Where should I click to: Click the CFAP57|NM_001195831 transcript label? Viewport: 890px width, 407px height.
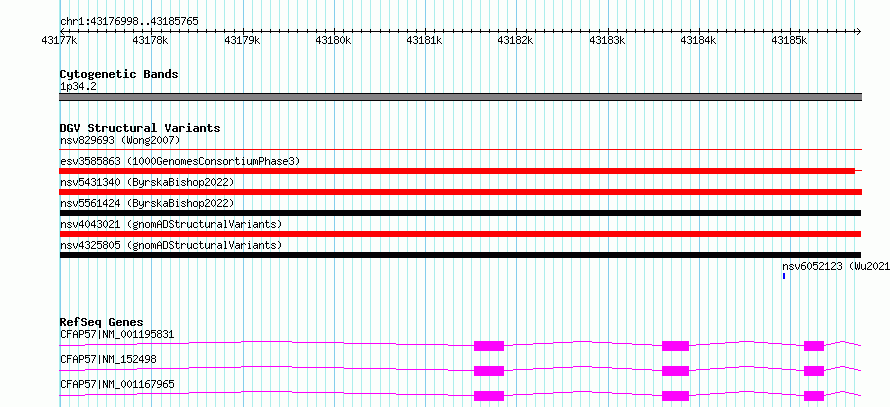click(117, 334)
